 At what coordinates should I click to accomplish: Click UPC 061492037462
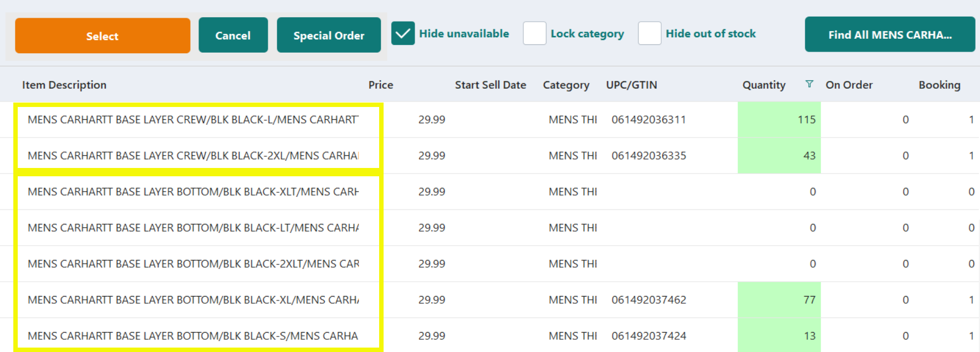pos(649,300)
